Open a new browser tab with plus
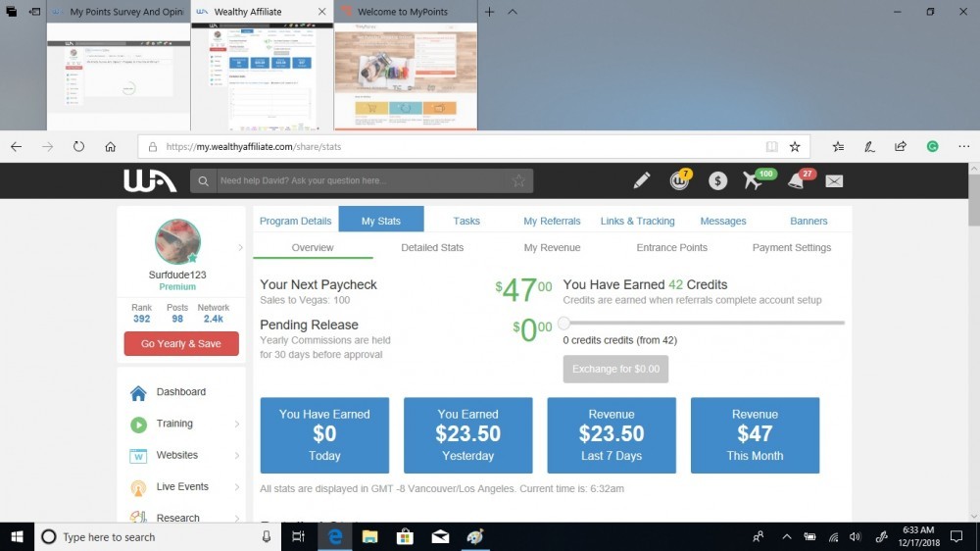This screenshot has height=551, width=980. pyautogui.click(x=489, y=12)
